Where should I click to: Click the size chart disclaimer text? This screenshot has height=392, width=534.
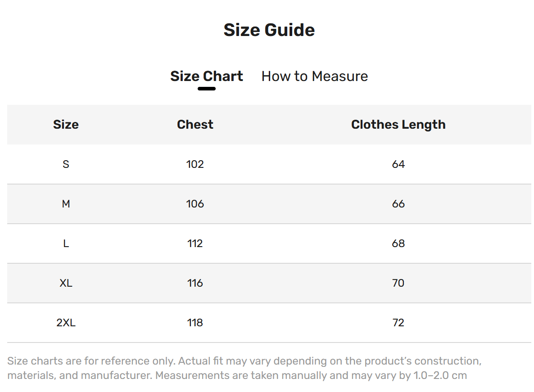coord(244,368)
